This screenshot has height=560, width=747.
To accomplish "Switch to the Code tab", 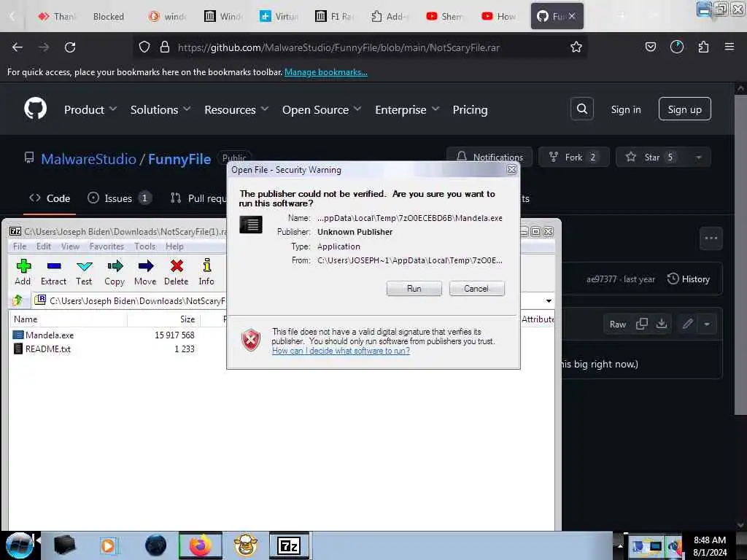I will point(50,198).
